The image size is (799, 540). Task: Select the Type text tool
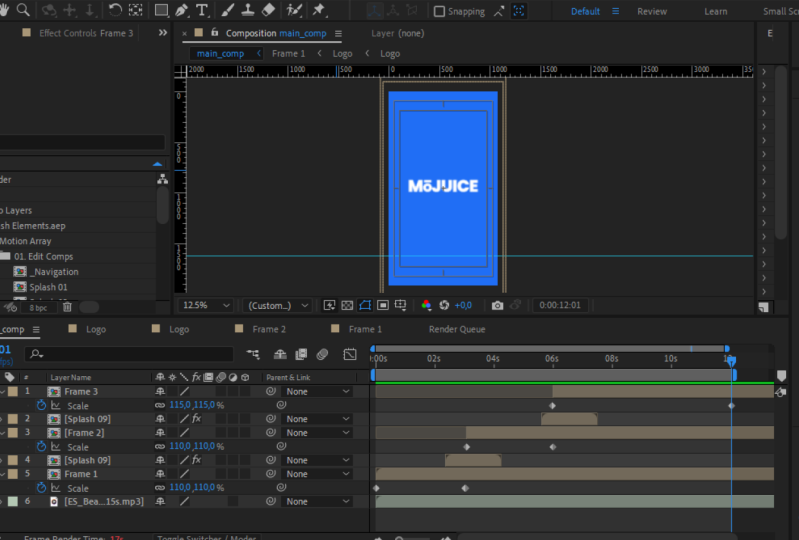coord(202,10)
